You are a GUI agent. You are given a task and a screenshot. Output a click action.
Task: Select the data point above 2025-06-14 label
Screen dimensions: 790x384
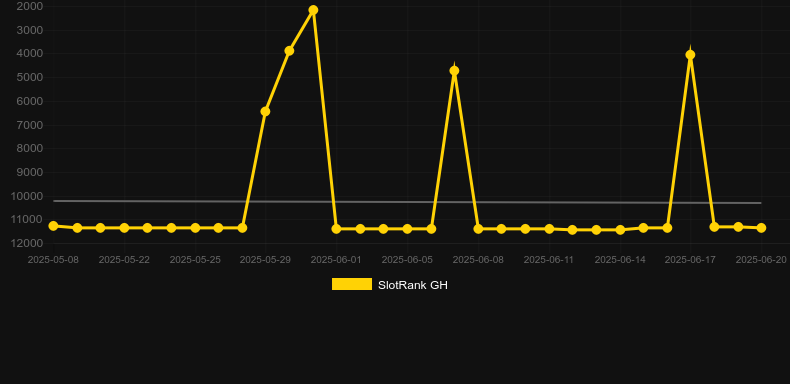click(620, 230)
